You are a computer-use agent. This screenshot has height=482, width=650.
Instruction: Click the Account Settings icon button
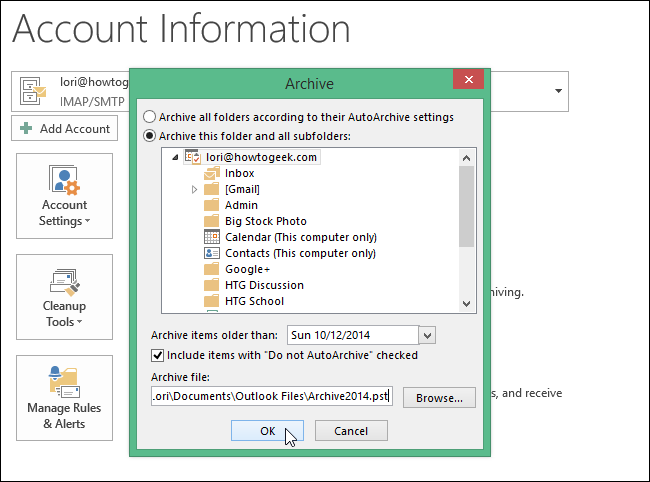tap(64, 182)
